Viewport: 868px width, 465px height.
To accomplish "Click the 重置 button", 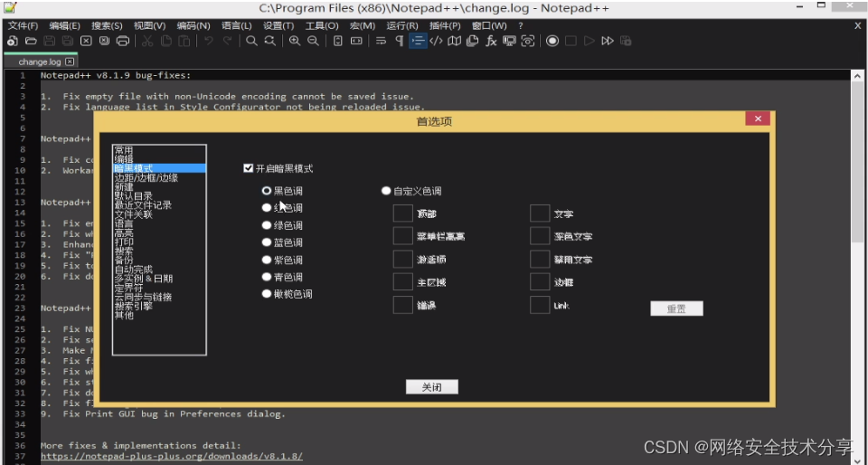I will (676, 308).
